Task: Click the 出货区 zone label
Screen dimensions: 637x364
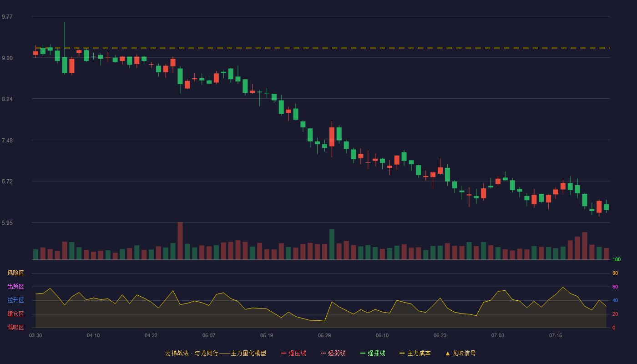Action: pos(15,287)
